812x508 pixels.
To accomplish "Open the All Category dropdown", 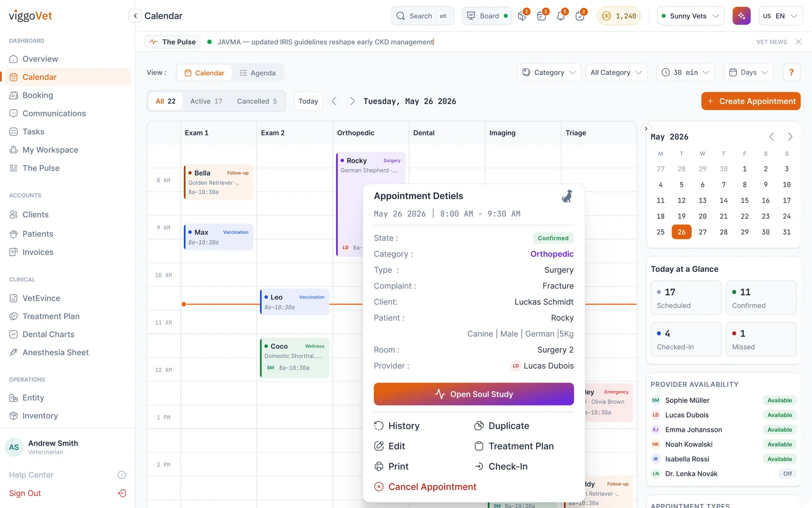I will 616,72.
